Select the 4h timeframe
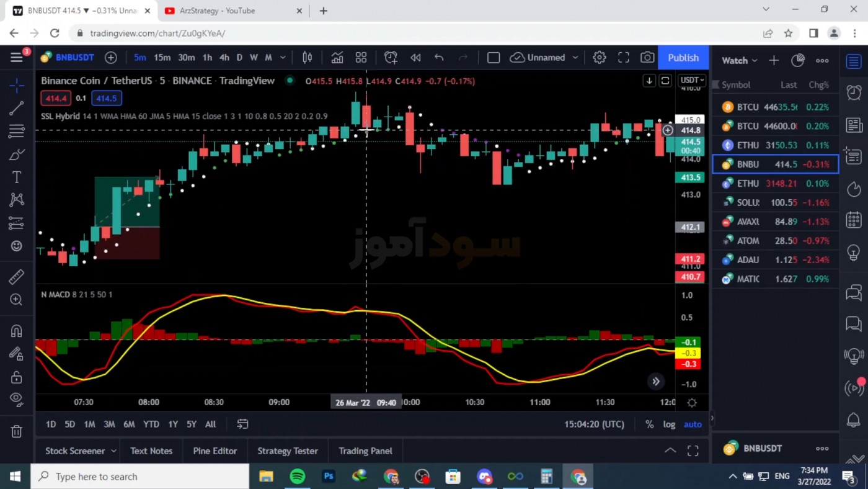Image resolution: width=868 pixels, height=489 pixels. click(x=224, y=58)
